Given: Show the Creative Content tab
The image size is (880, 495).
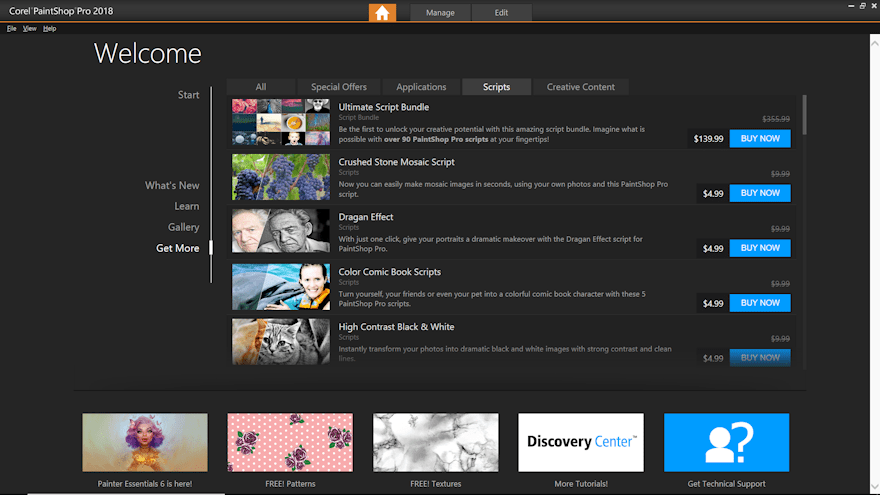Looking at the screenshot, I should coord(580,87).
